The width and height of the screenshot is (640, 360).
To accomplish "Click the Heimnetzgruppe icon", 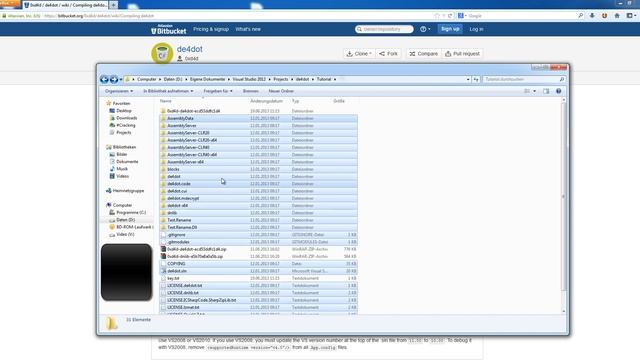I will (109, 191).
